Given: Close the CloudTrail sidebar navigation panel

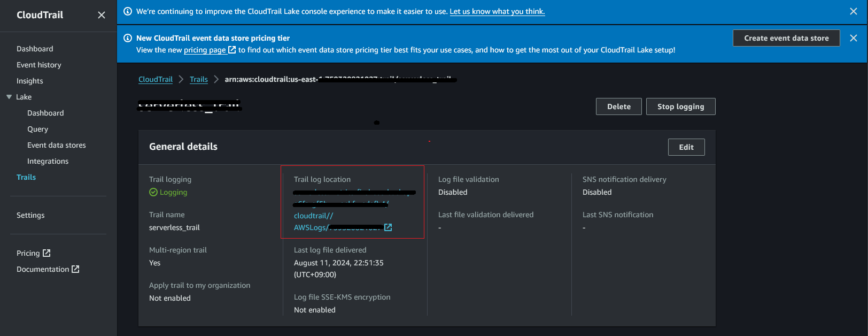Looking at the screenshot, I should coord(102,15).
